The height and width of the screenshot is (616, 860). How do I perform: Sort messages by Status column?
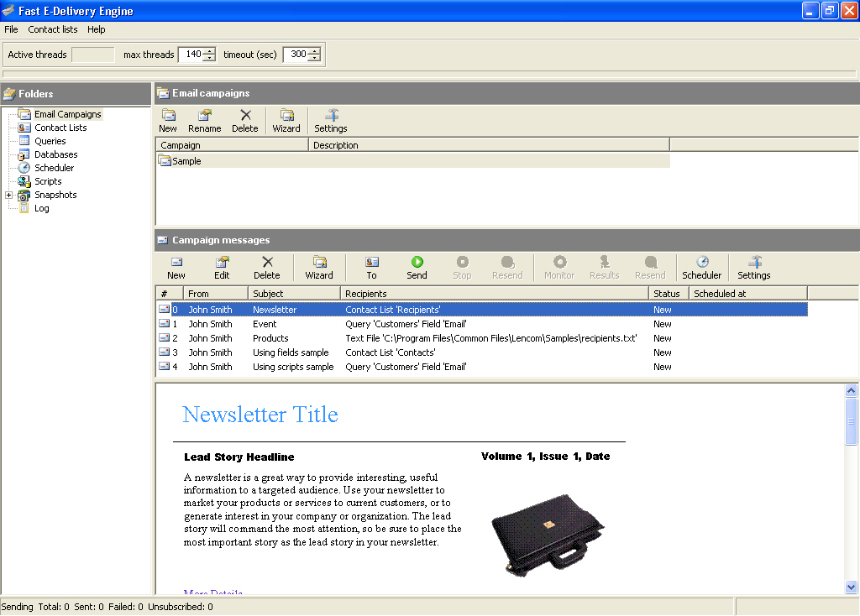coord(669,294)
